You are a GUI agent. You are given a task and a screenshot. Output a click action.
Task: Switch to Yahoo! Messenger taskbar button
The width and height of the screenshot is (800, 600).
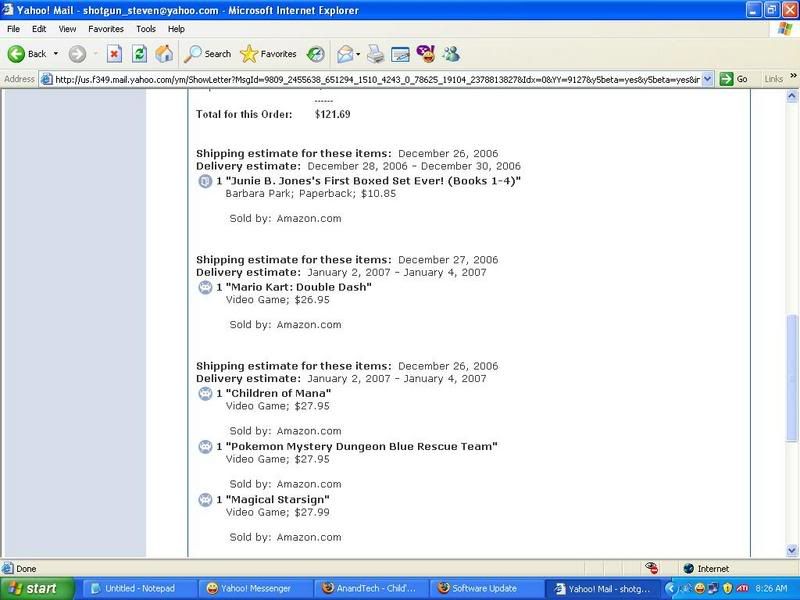(x=255, y=588)
